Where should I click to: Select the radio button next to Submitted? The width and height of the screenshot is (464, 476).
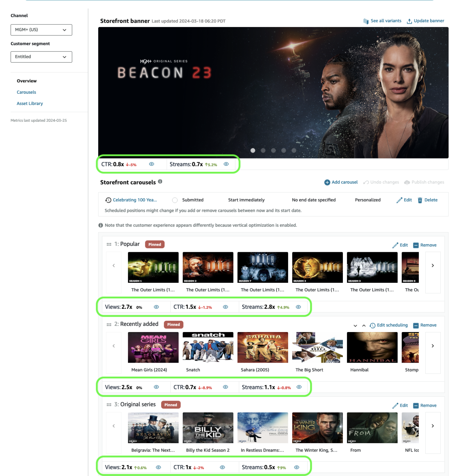(x=175, y=200)
